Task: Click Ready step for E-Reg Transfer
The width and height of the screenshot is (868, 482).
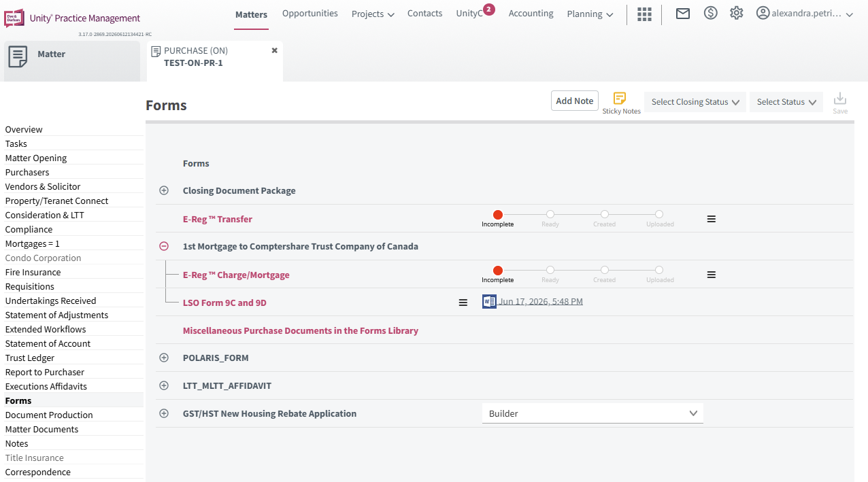Action: pos(550,214)
